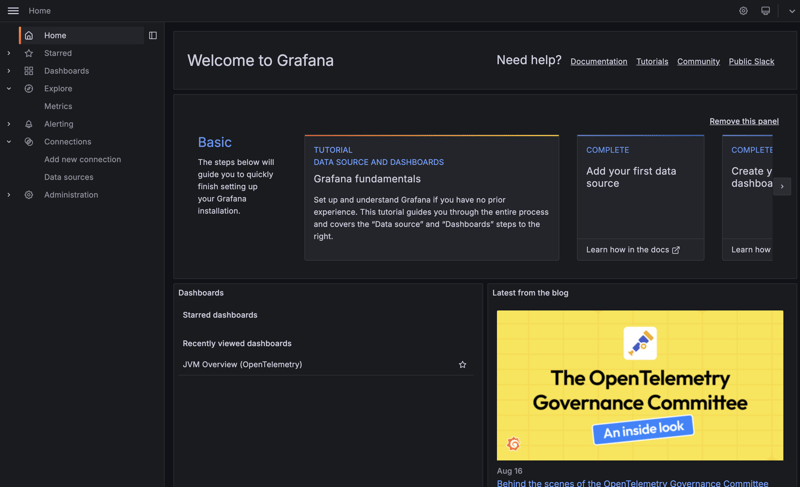Viewport: 800px width, 487px height.
Task: Click the Starred dashboards heading
Action: (x=220, y=315)
